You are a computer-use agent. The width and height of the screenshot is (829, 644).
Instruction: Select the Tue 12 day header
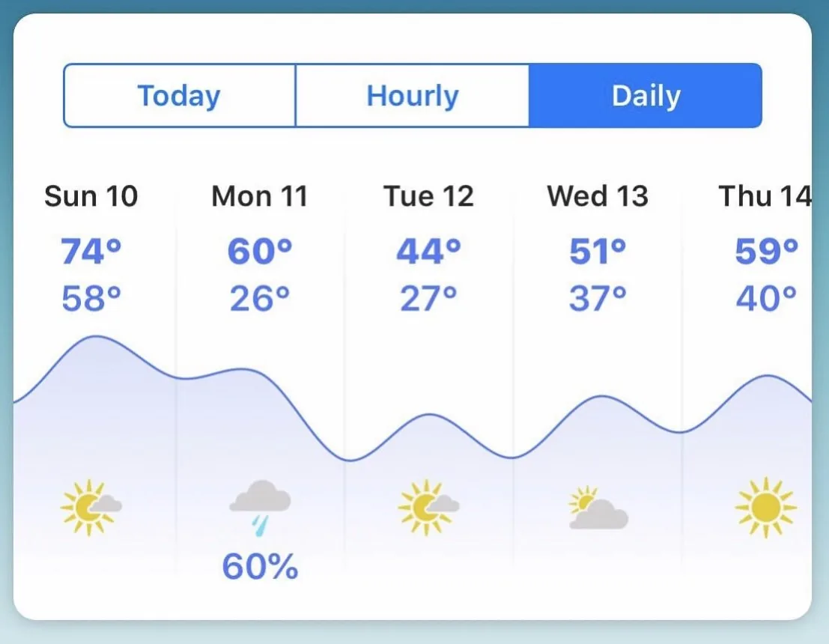tap(428, 196)
